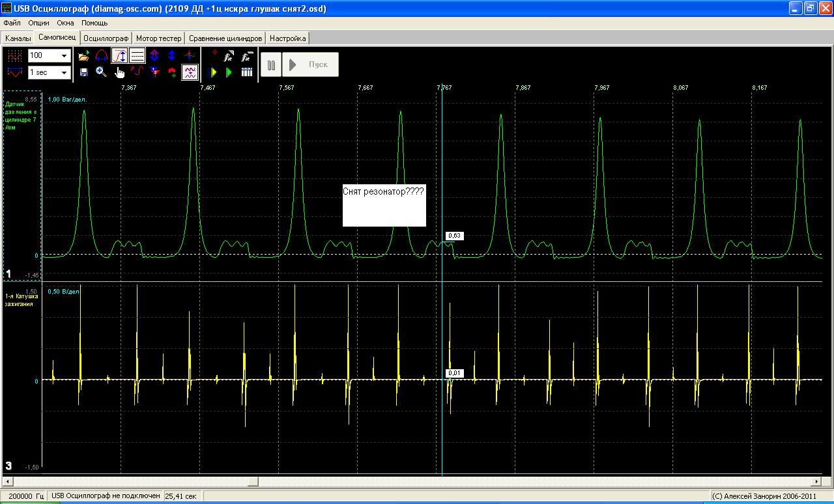This screenshot has height=504, width=834.
Task: Click the fx function icon with minus
Action: (x=247, y=56)
